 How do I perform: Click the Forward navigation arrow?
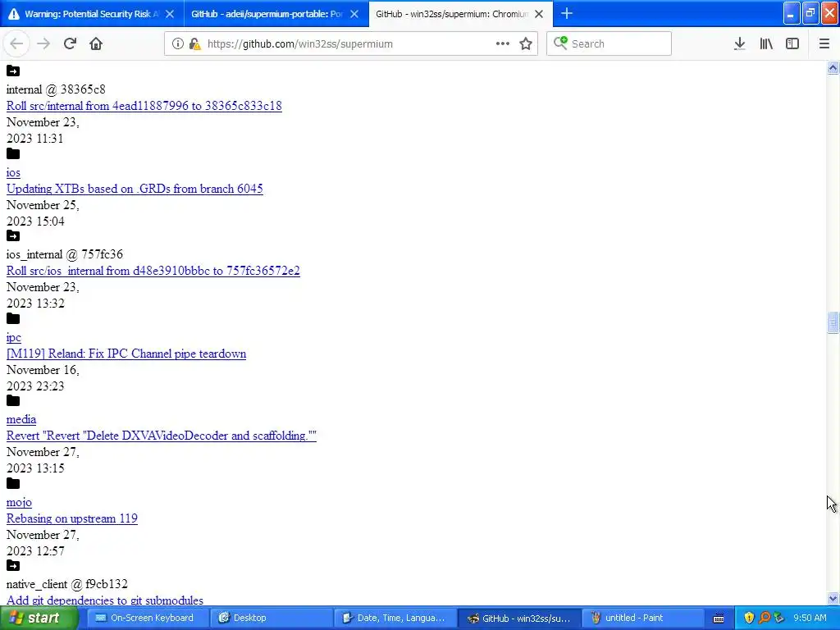point(43,44)
